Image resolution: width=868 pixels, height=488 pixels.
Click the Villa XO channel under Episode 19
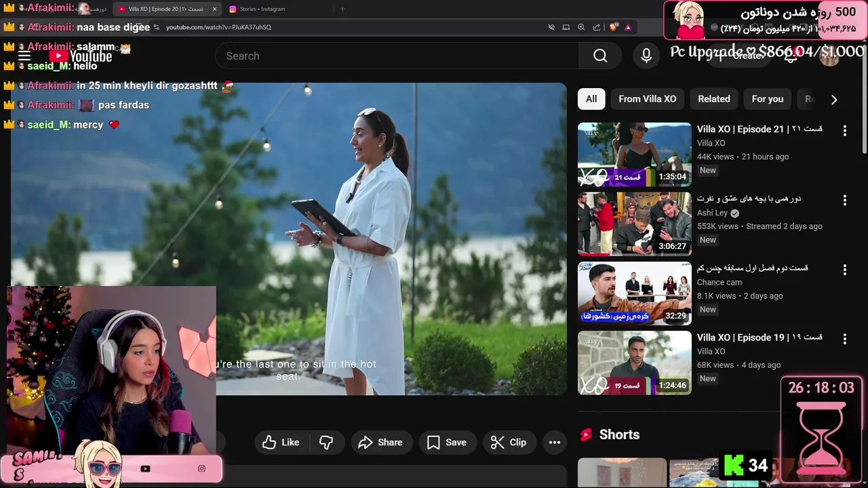(711, 351)
